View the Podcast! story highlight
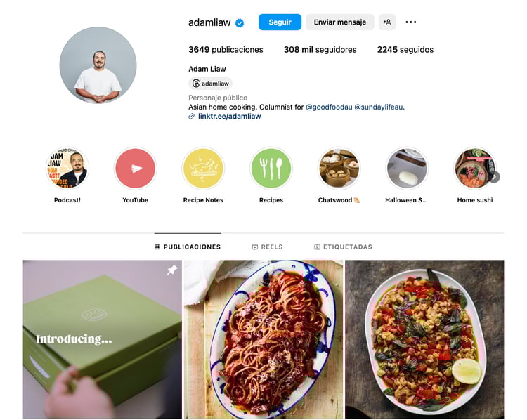 [67, 168]
